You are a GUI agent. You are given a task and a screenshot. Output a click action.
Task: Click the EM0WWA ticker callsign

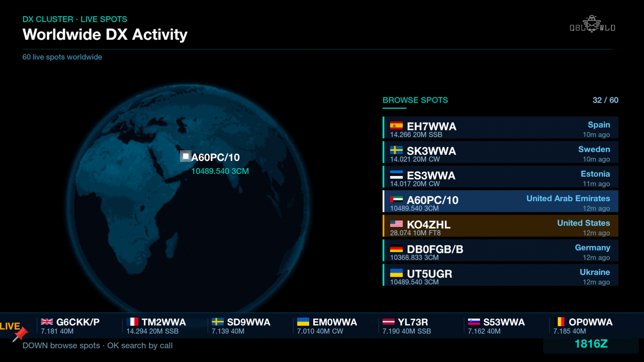[335, 322]
